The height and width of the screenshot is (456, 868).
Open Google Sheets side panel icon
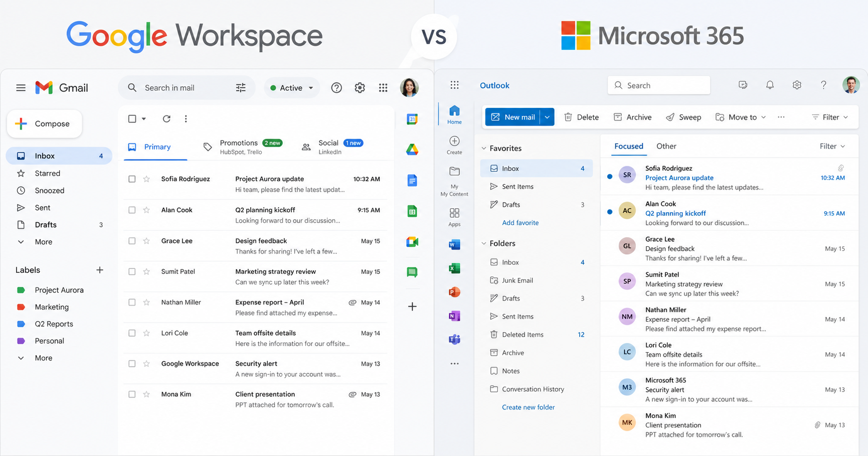[x=412, y=211]
